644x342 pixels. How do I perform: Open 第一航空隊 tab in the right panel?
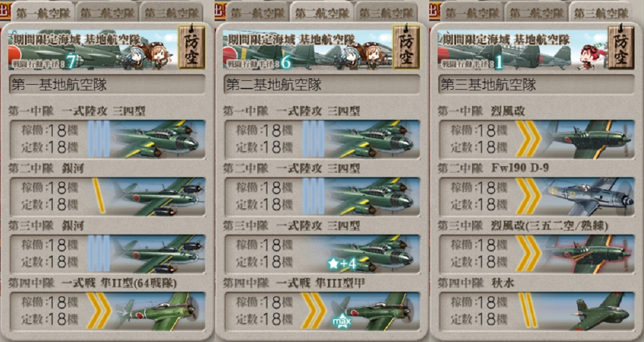(473, 13)
